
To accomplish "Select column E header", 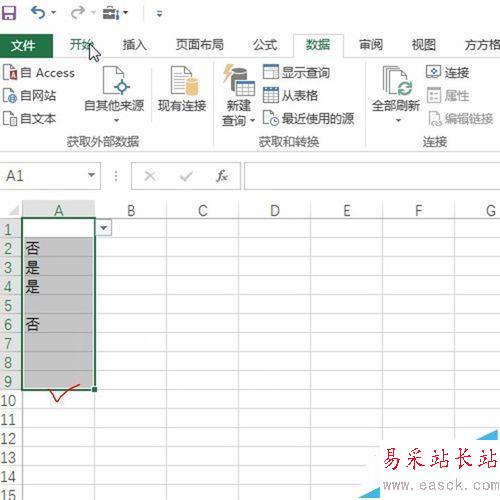I will click(x=347, y=210).
